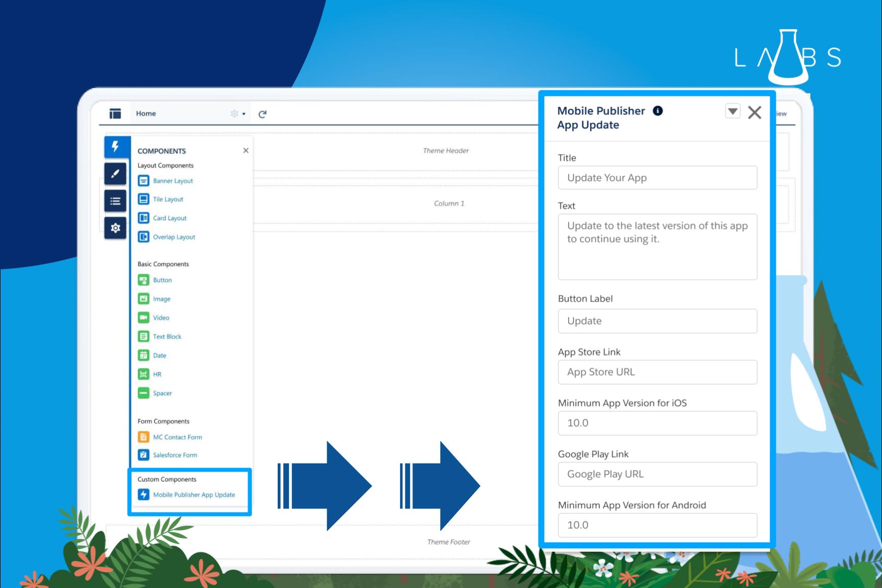
Task: Close the Components panel
Action: coord(246,151)
